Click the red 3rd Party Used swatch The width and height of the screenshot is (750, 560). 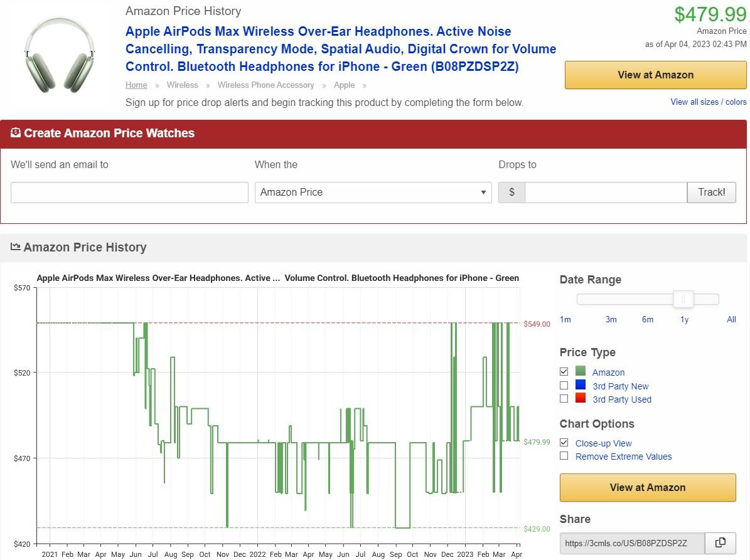(x=581, y=398)
